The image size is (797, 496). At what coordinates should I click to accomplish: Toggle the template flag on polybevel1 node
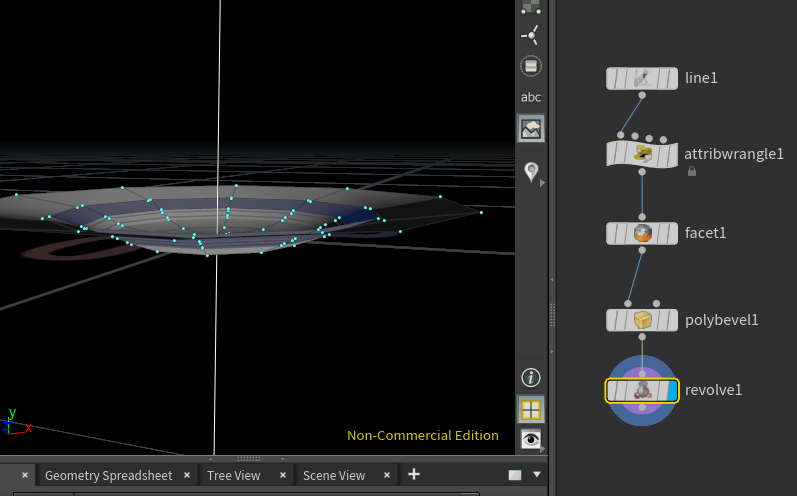pyautogui.click(x=661, y=320)
